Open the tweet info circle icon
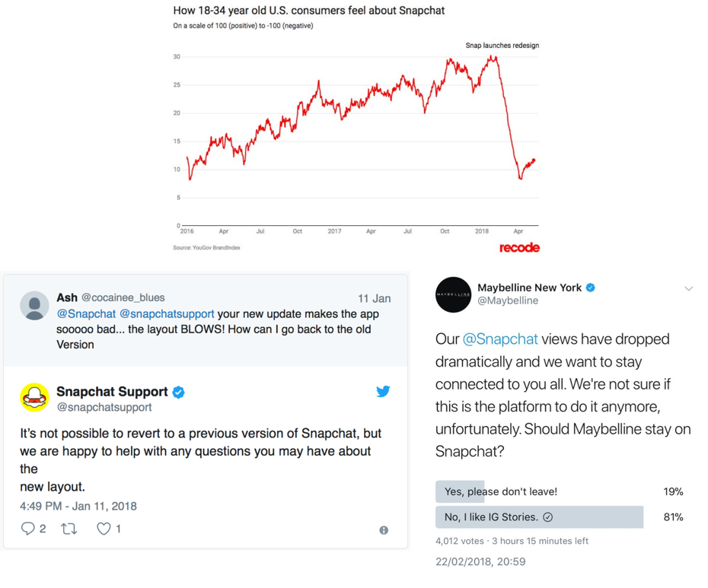The image size is (708, 588). pos(384,530)
